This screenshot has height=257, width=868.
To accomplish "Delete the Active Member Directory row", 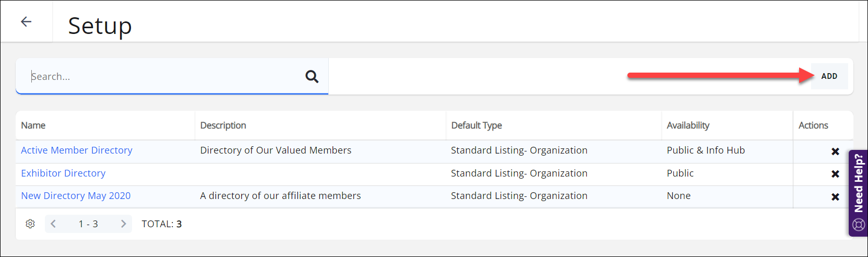I will tap(835, 151).
